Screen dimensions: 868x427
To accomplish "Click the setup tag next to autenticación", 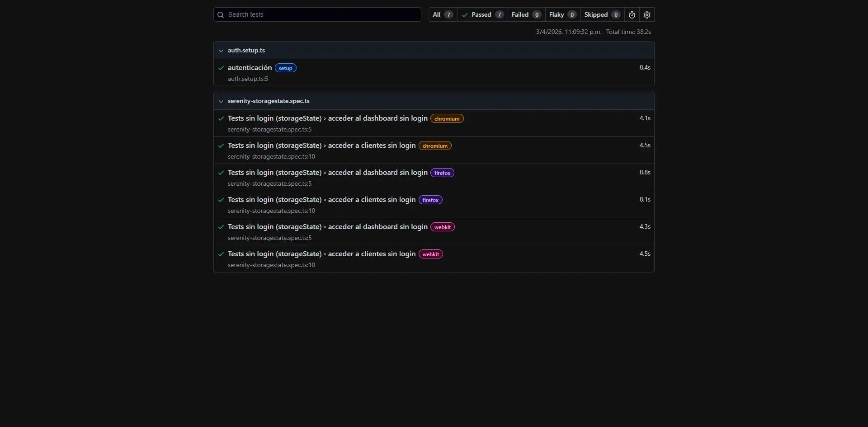I will click(285, 67).
